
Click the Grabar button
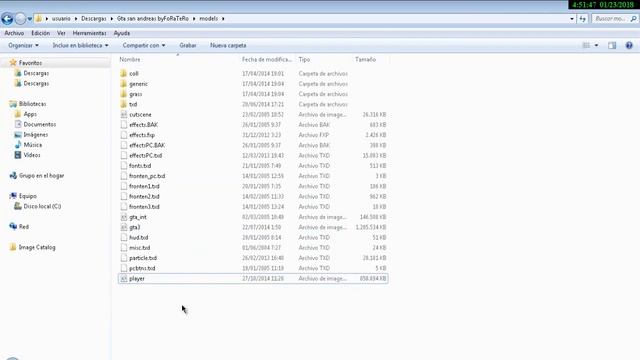coord(188,45)
